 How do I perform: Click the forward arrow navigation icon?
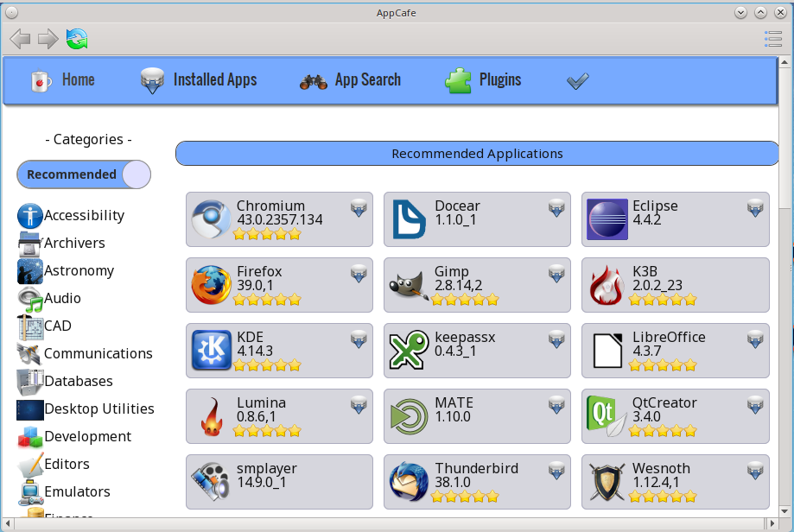pyautogui.click(x=48, y=39)
